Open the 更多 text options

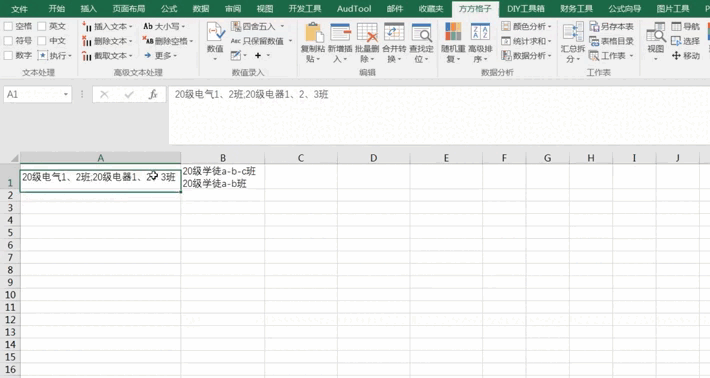(161, 55)
